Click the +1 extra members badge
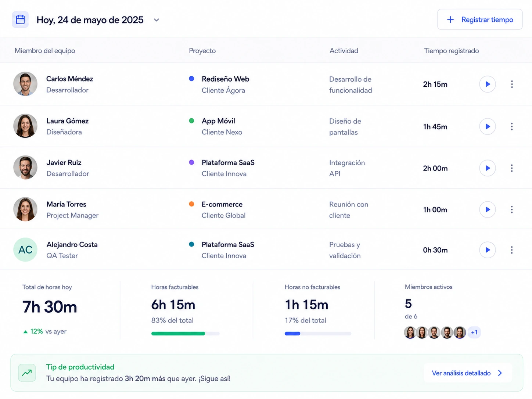 point(474,332)
